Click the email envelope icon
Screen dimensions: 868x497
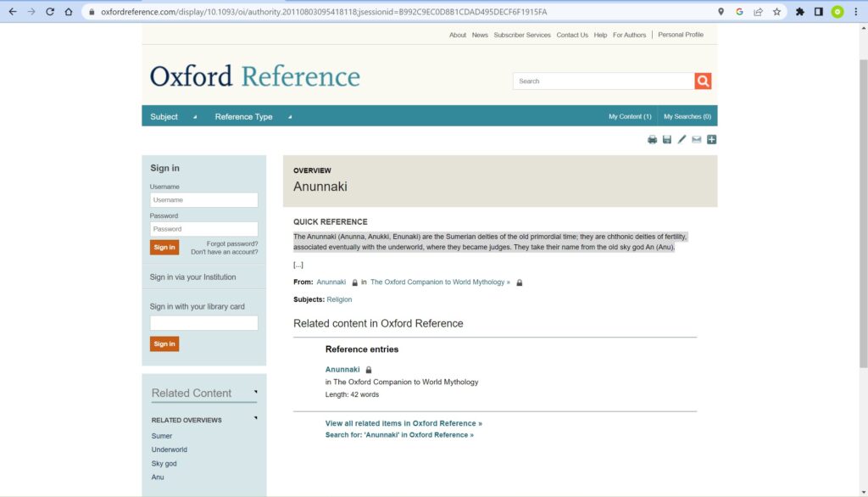697,140
